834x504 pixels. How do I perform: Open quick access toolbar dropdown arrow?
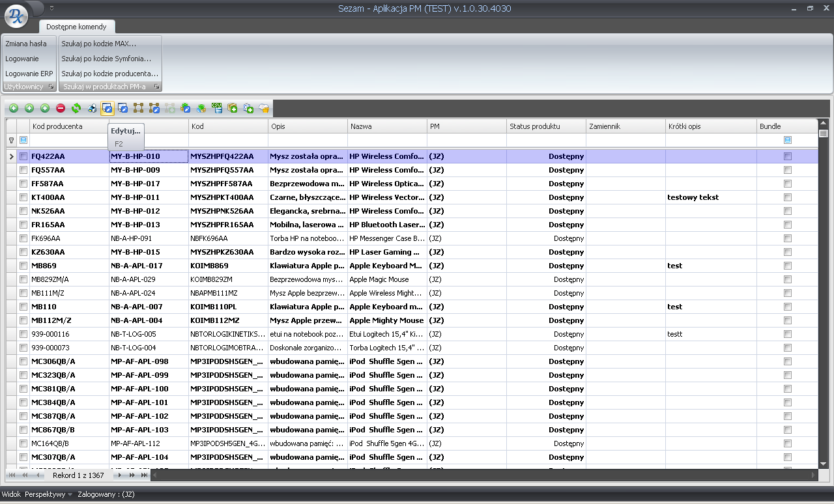51,8
